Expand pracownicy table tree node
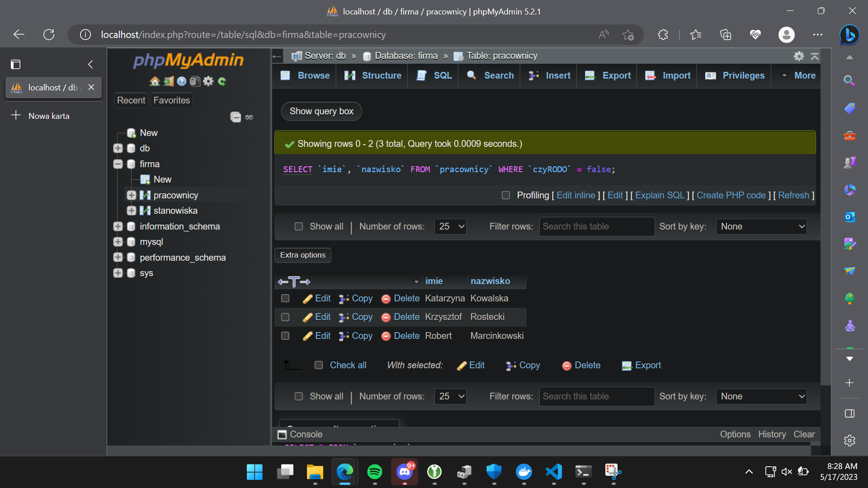The width and height of the screenshot is (868, 488). (132, 196)
